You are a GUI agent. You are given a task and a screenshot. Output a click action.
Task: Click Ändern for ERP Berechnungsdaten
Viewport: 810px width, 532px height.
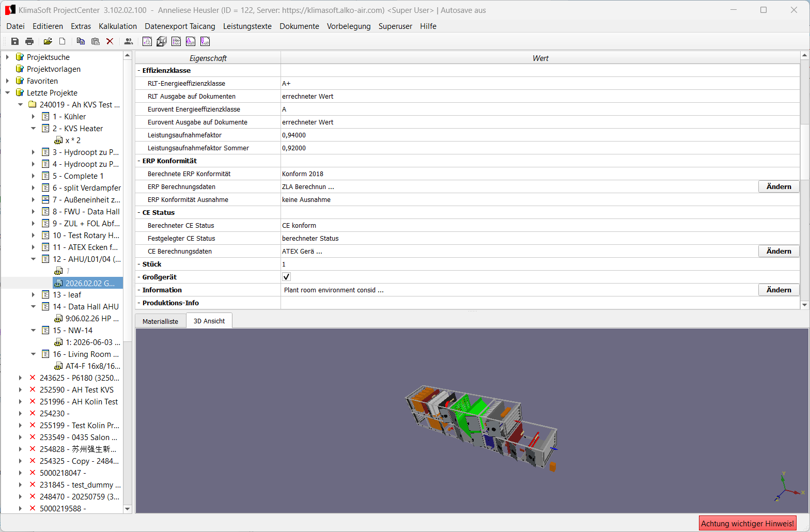[778, 186]
